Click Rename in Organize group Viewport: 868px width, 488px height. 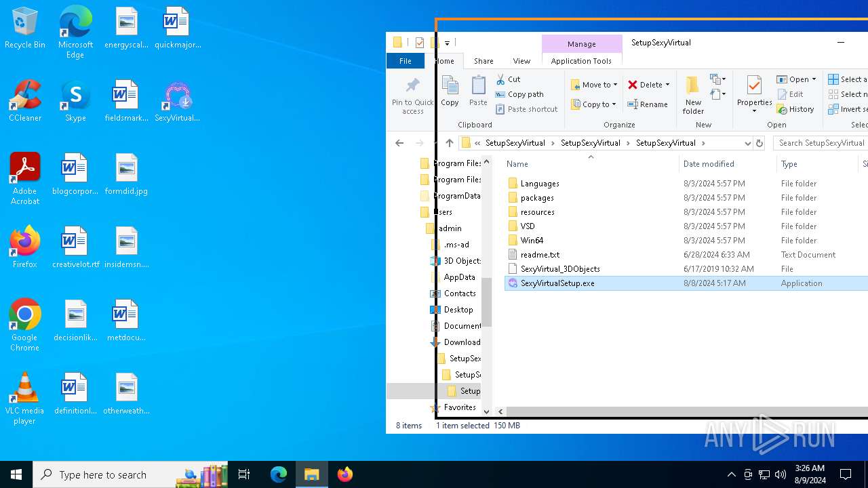coord(648,104)
